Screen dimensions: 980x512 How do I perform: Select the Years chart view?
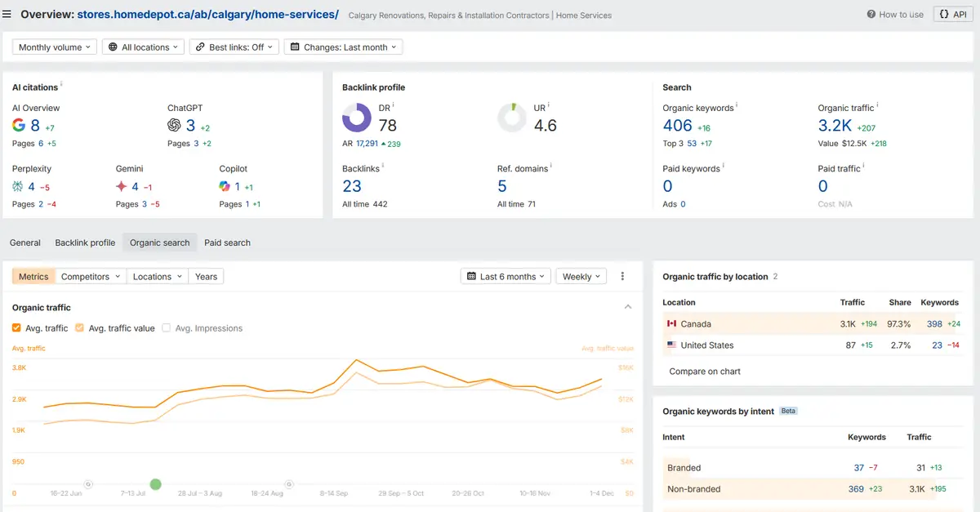(x=207, y=277)
